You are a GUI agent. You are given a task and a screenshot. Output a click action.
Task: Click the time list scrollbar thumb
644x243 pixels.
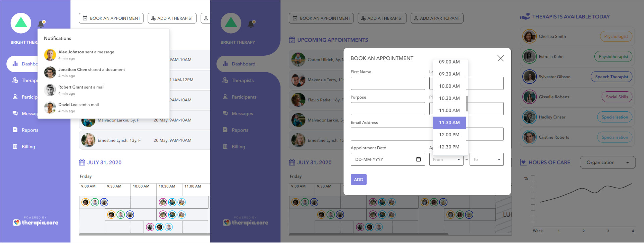[x=467, y=103]
